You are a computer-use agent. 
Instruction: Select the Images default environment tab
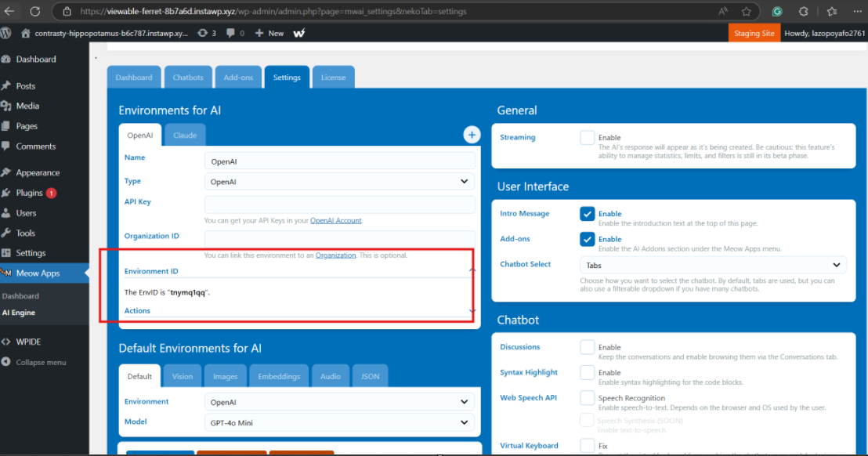point(226,376)
